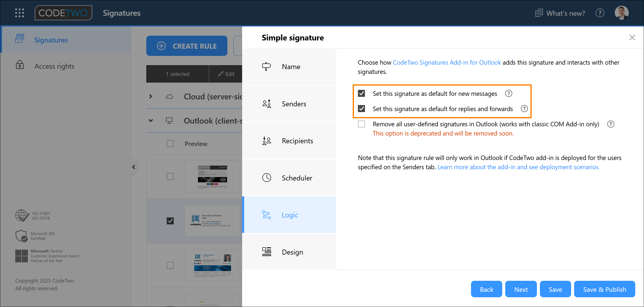Click the Edit pencil icon
The width and height of the screenshot is (644, 307).
coord(220,74)
